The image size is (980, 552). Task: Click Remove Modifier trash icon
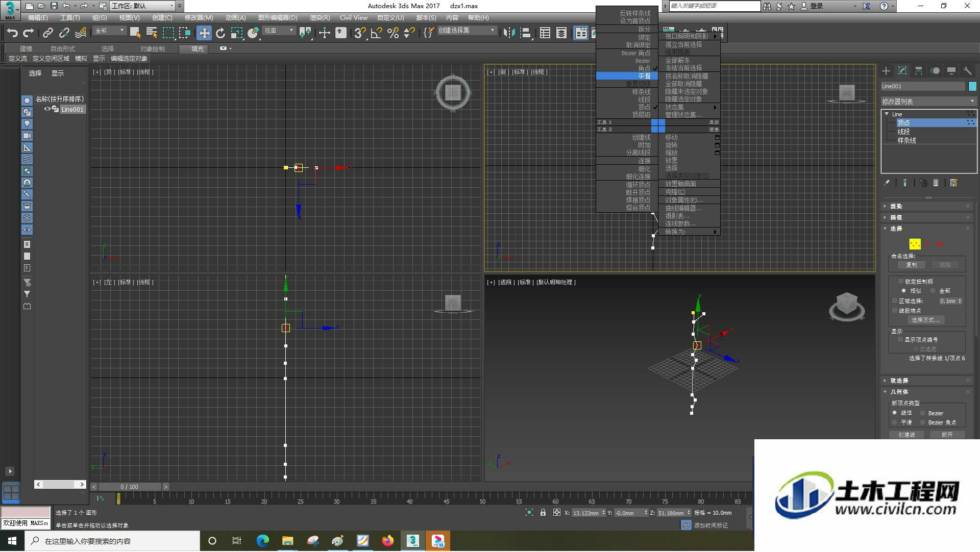(x=936, y=183)
